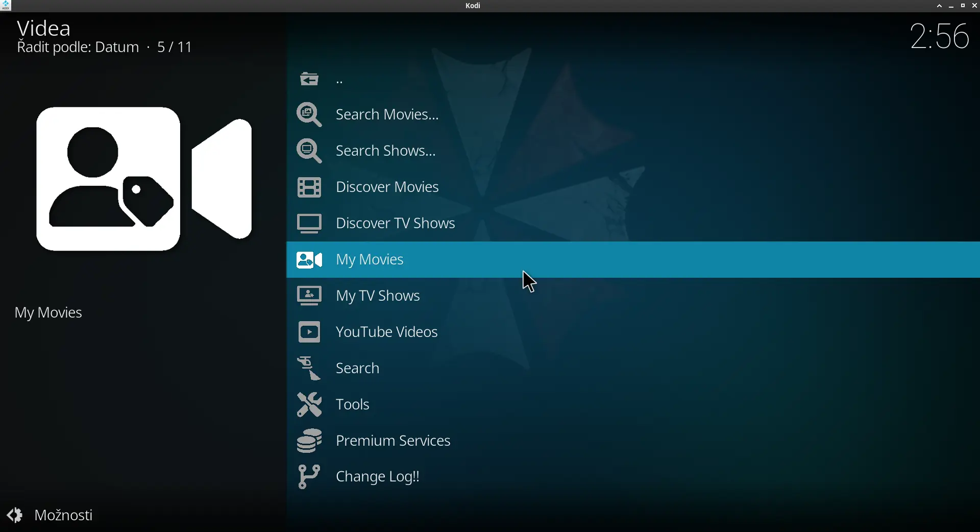Click the YouTube Videos play icon
980x532 pixels.
[x=310, y=333]
